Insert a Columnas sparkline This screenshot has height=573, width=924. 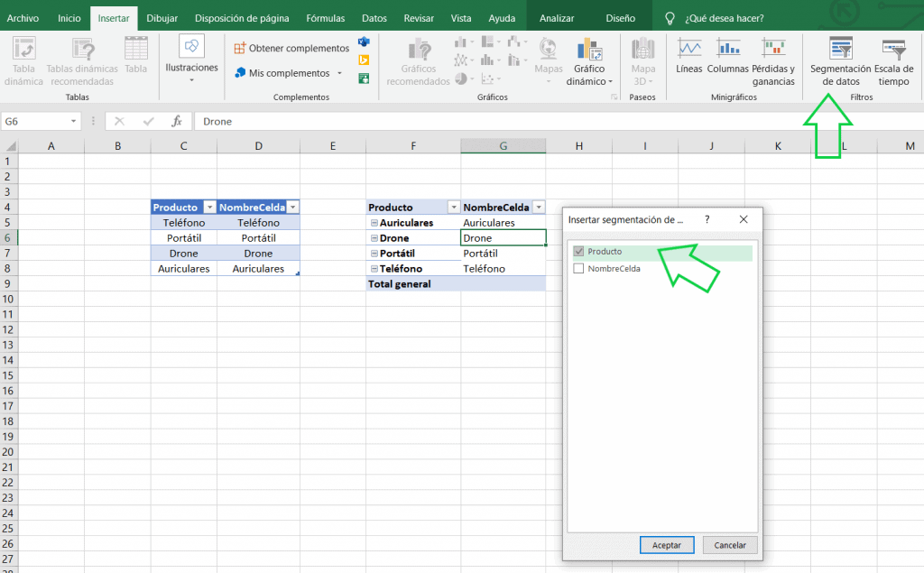point(728,55)
